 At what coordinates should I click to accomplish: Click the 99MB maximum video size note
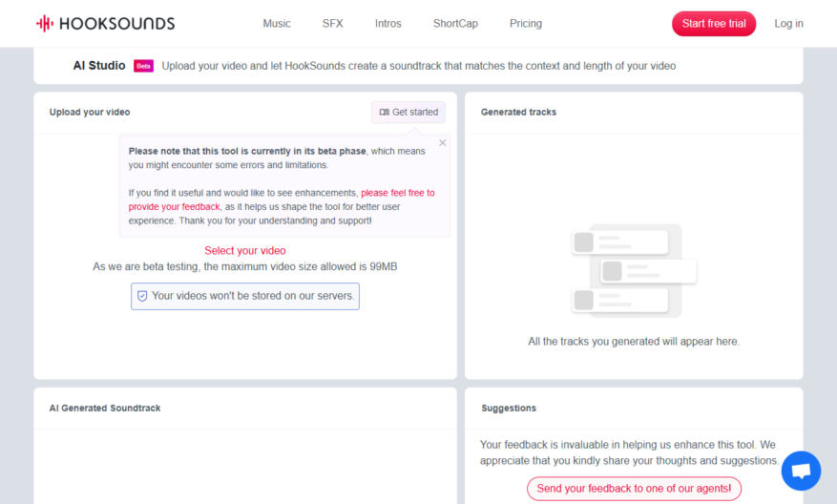click(245, 266)
